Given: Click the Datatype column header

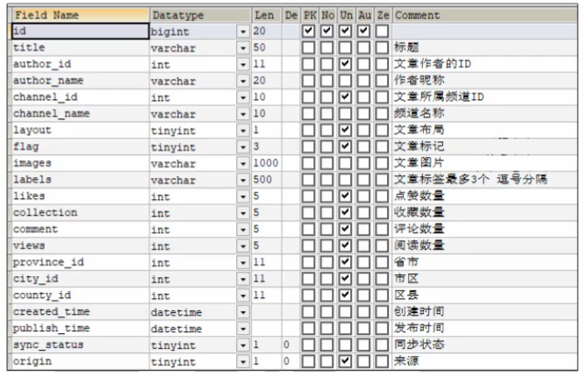Looking at the screenshot, I should (x=201, y=15).
